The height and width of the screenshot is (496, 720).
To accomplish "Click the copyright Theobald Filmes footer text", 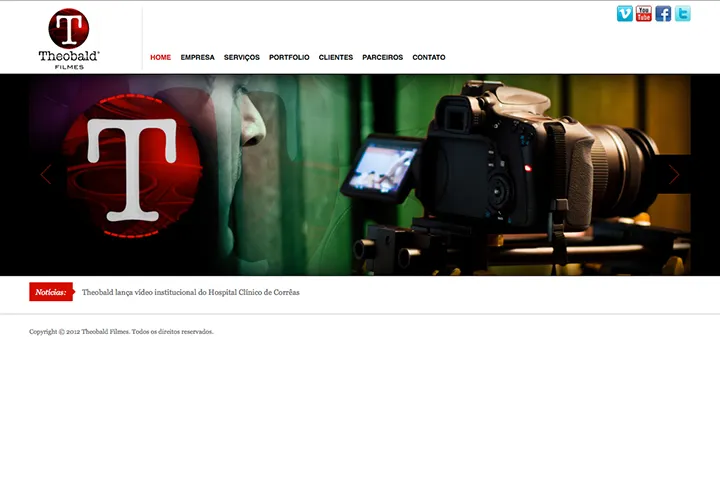I will [x=121, y=332].
